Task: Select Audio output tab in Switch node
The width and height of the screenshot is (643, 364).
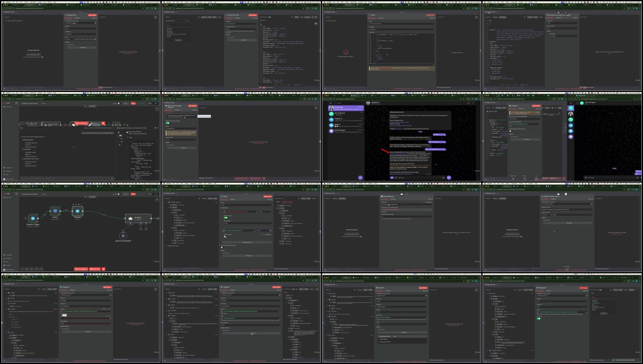Action: (278, 202)
